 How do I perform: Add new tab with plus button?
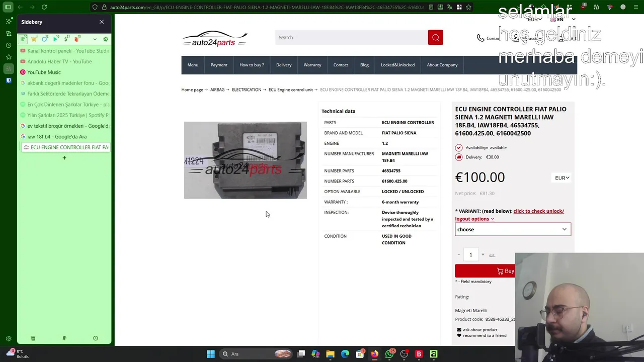point(64,158)
